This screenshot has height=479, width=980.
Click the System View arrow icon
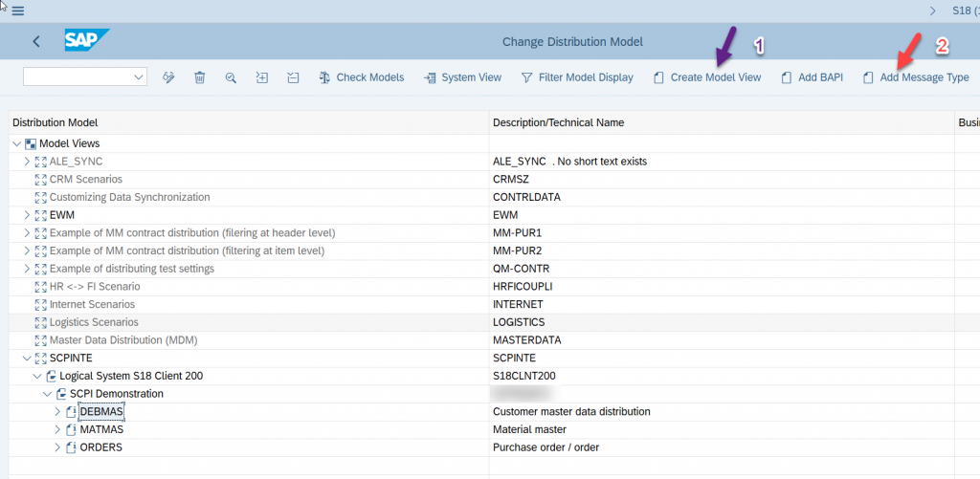pos(430,77)
